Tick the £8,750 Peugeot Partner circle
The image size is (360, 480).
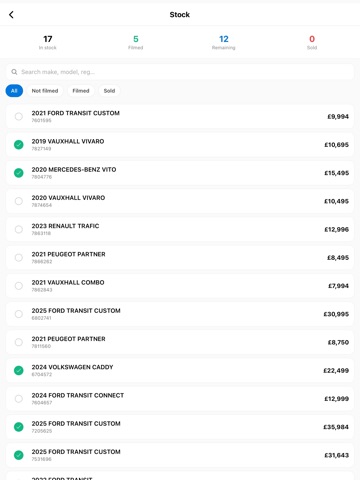tap(19, 342)
